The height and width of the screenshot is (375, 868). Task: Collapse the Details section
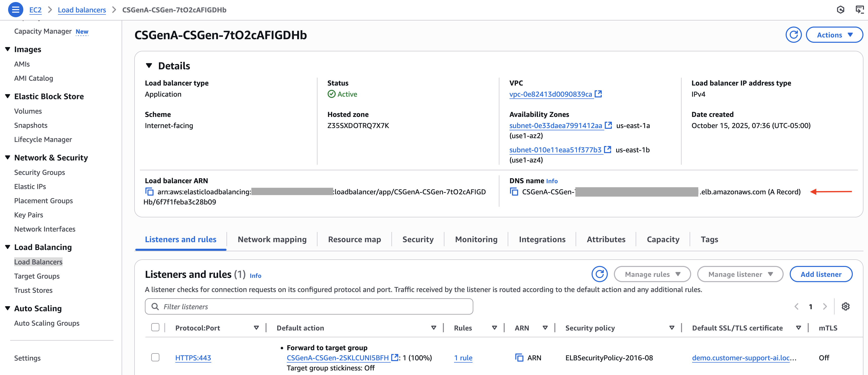tap(149, 66)
